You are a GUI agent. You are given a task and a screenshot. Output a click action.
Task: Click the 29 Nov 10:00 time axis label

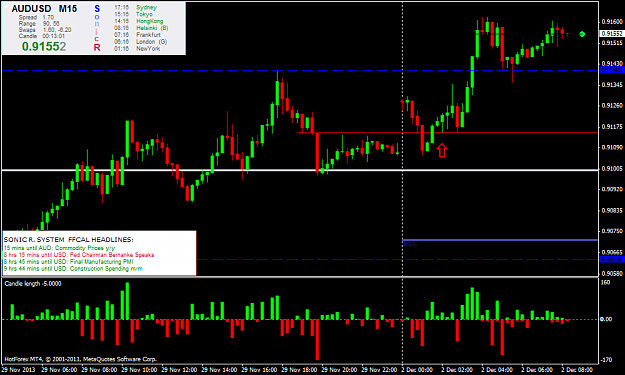point(139,370)
